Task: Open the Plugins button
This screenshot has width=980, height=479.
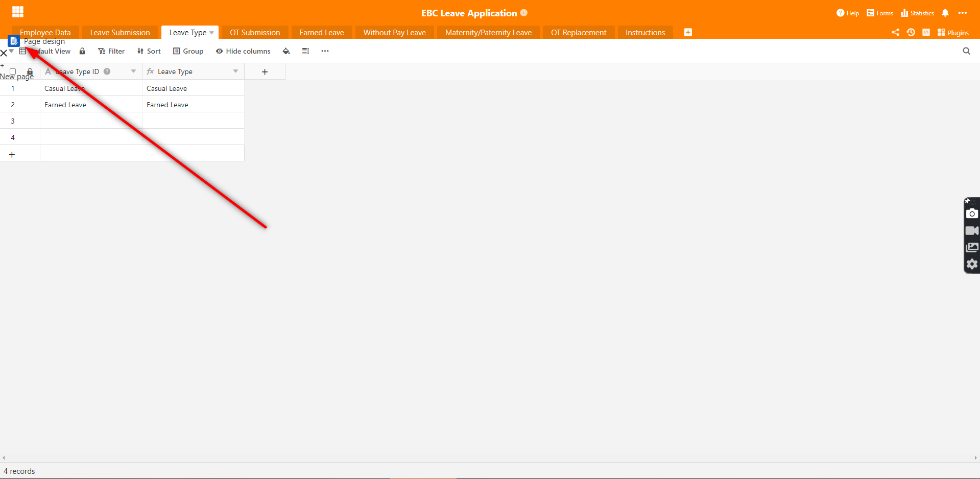Action: click(953, 33)
